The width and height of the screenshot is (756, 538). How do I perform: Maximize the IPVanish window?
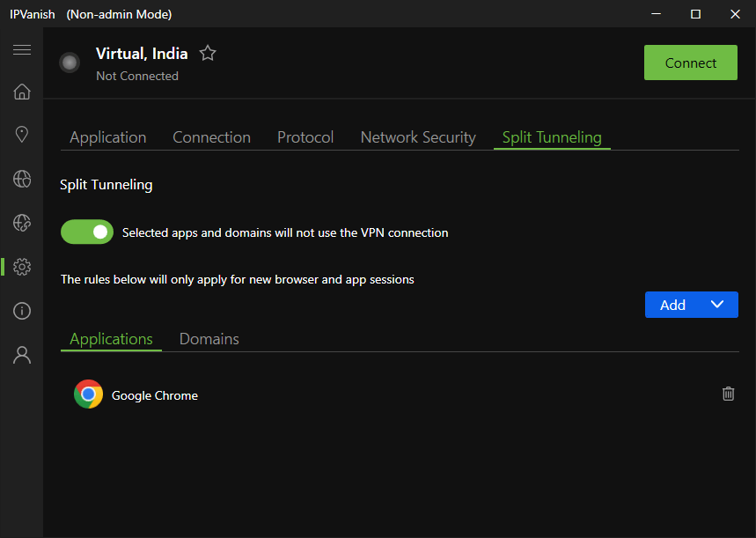point(695,14)
